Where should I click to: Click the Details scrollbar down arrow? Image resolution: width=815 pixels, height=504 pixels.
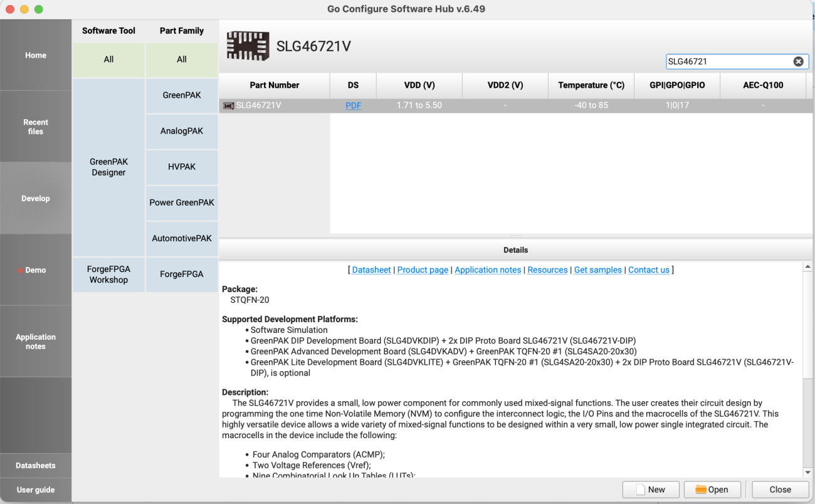[x=807, y=472]
